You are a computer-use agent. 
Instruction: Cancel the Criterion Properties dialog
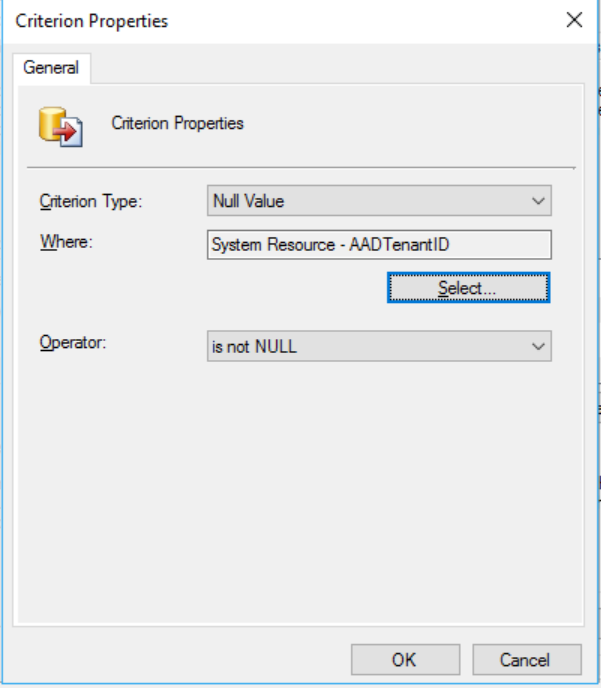(x=526, y=660)
